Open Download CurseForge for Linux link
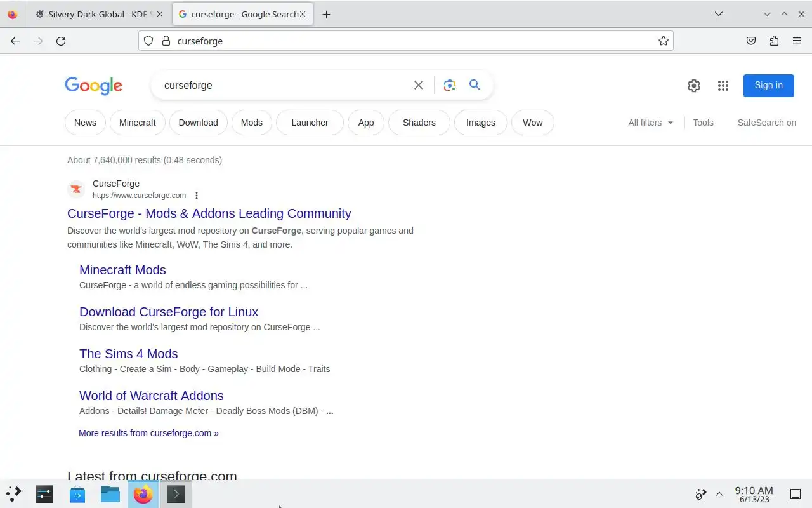 (x=169, y=312)
